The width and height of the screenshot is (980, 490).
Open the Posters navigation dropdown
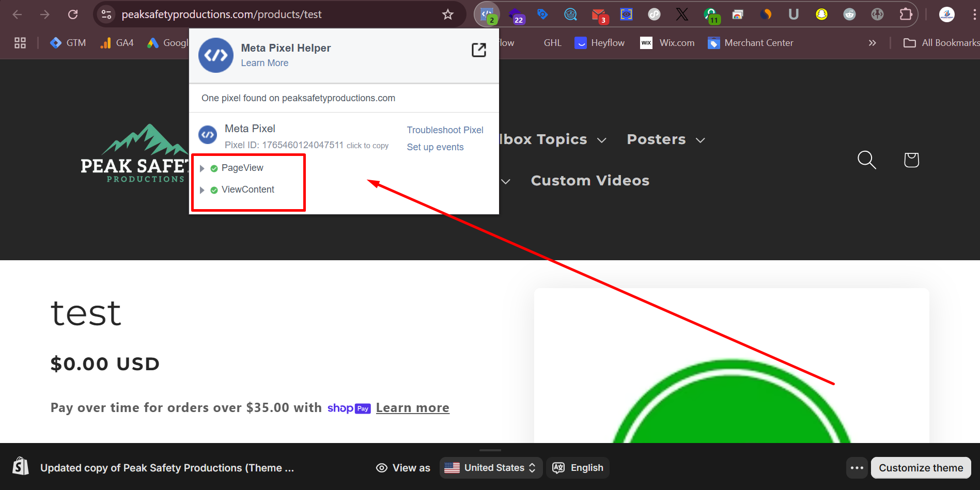(x=665, y=139)
